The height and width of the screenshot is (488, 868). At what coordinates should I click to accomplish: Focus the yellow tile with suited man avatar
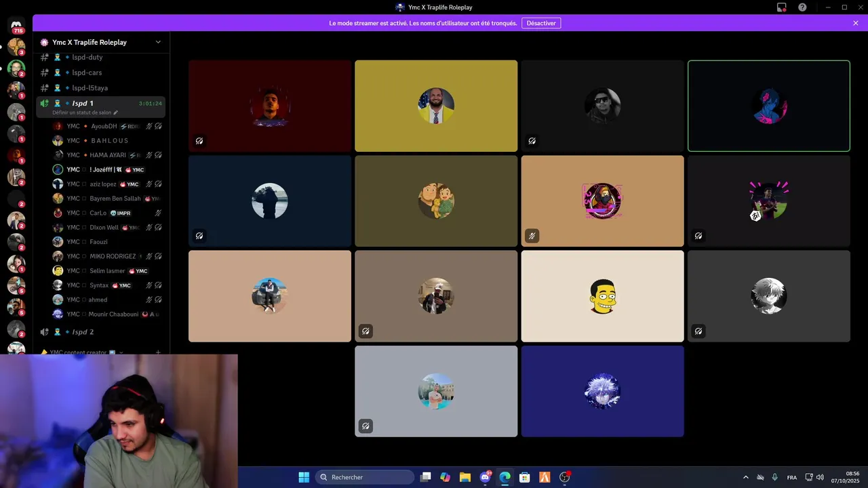pos(436,106)
